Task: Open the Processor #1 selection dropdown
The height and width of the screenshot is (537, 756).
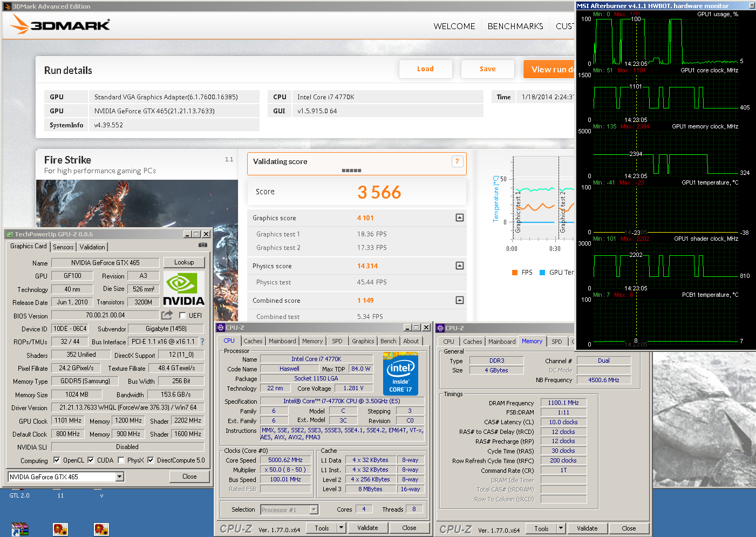Action: pyautogui.click(x=314, y=509)
